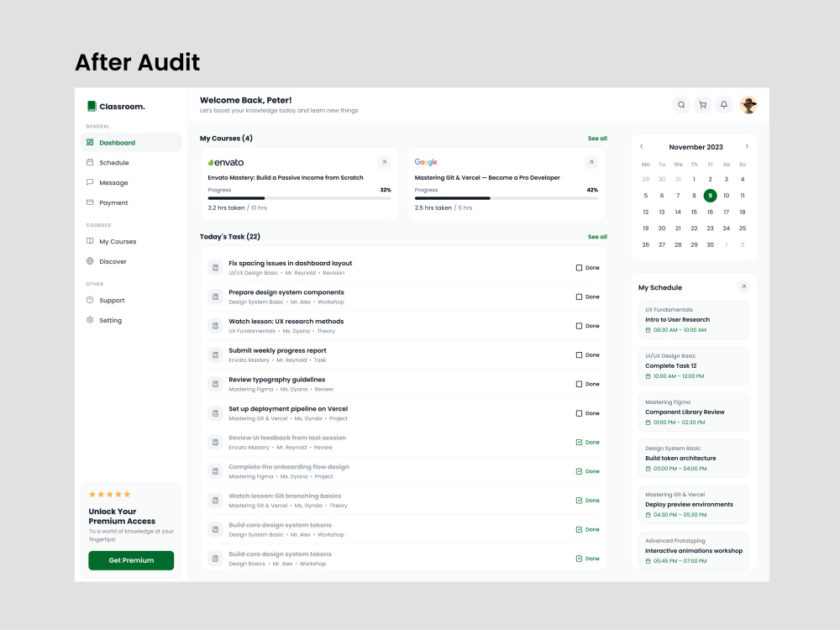Mark Fix spacing issues task as done
The image size is (840, 630).
579,268
